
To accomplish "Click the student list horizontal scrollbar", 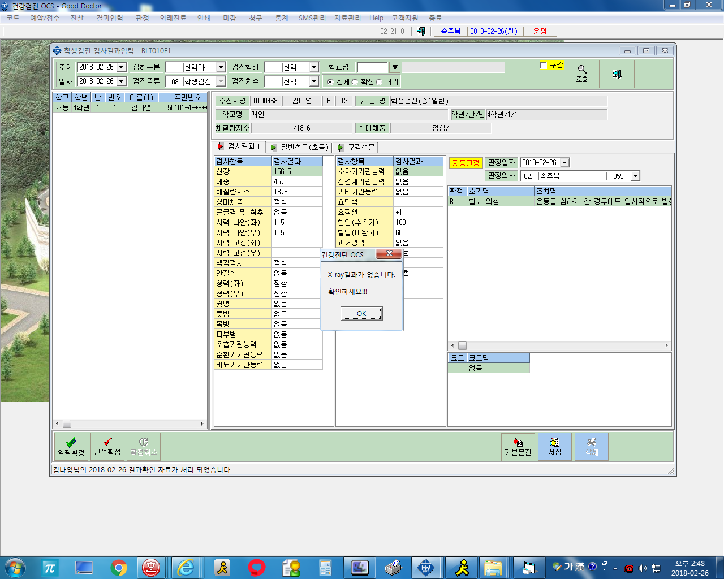I will tap(130, 423).
